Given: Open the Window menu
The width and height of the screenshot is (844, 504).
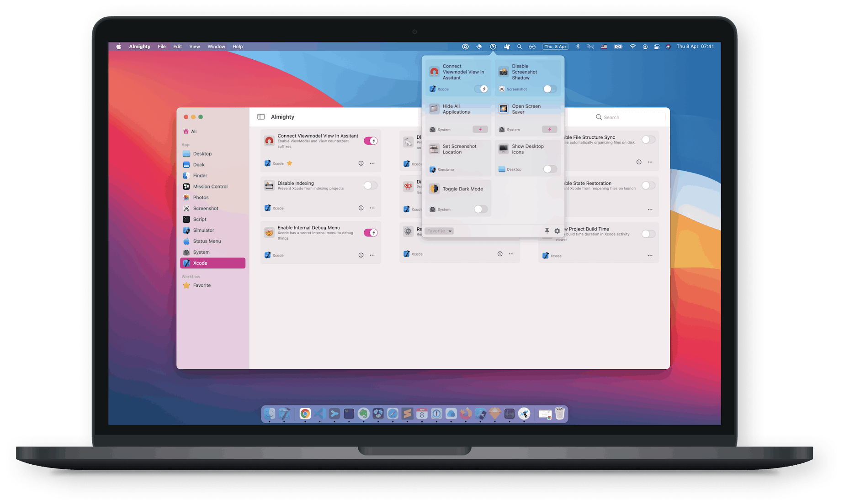Looking at the screenshot, I should [x=217, y=47].
